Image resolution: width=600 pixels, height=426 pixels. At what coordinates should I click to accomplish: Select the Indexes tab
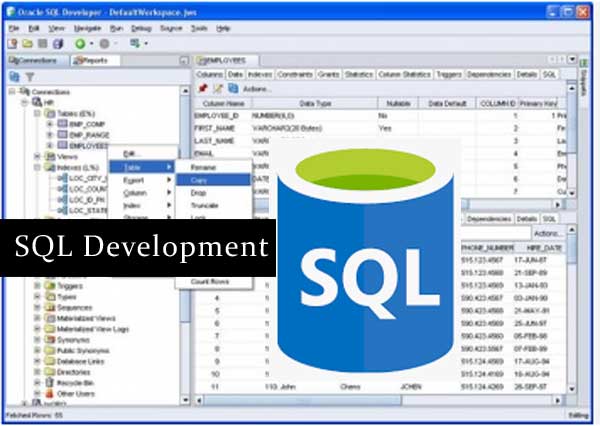pos(260,75)
